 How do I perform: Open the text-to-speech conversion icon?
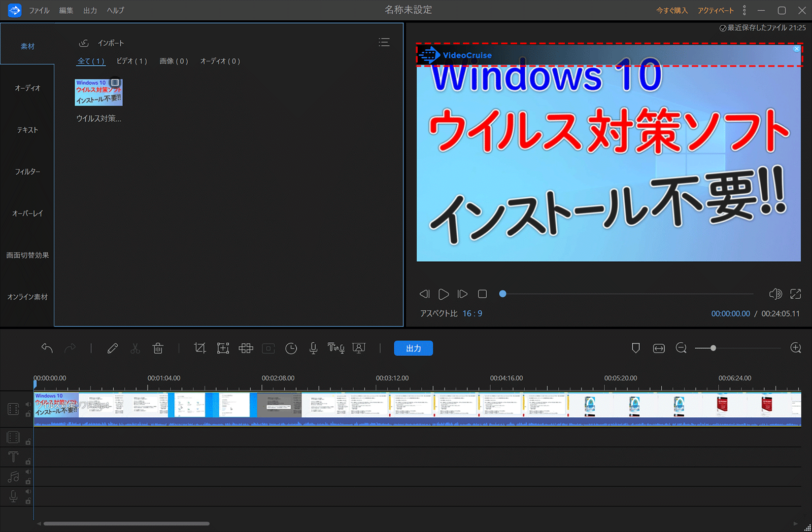coord(336,348)
